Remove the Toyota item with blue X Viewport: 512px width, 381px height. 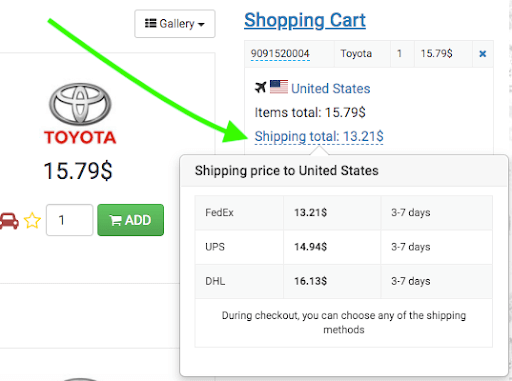pos(482,54)
